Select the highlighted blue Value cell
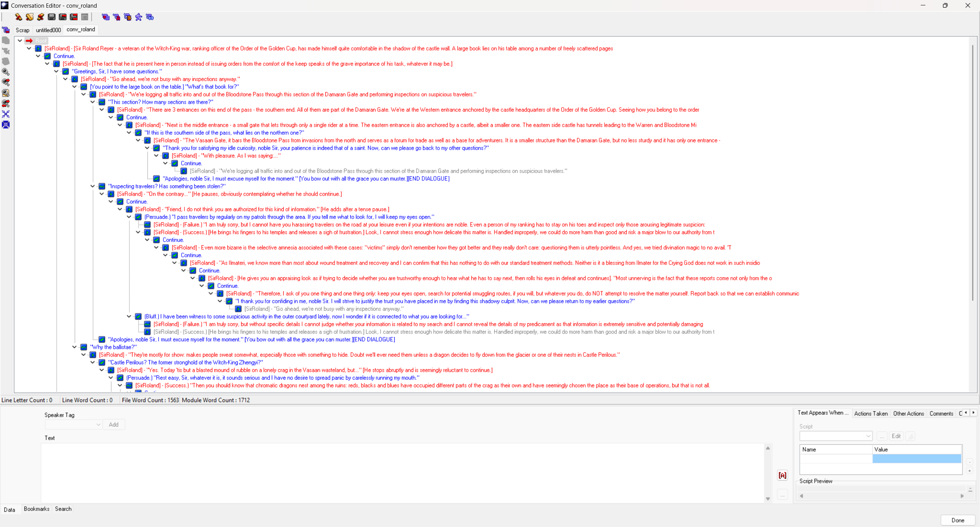 (x=917, y=458)
